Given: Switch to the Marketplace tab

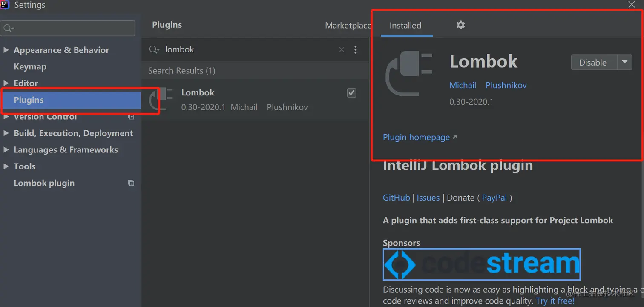Looking at the screenshot, I should (x=348, y=26).
